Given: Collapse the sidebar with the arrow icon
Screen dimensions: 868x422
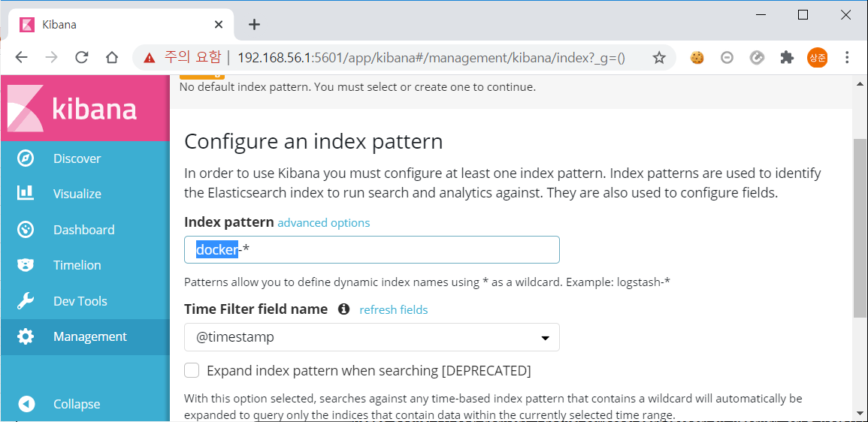Looking at the screenshot, I should click(26, 404).
